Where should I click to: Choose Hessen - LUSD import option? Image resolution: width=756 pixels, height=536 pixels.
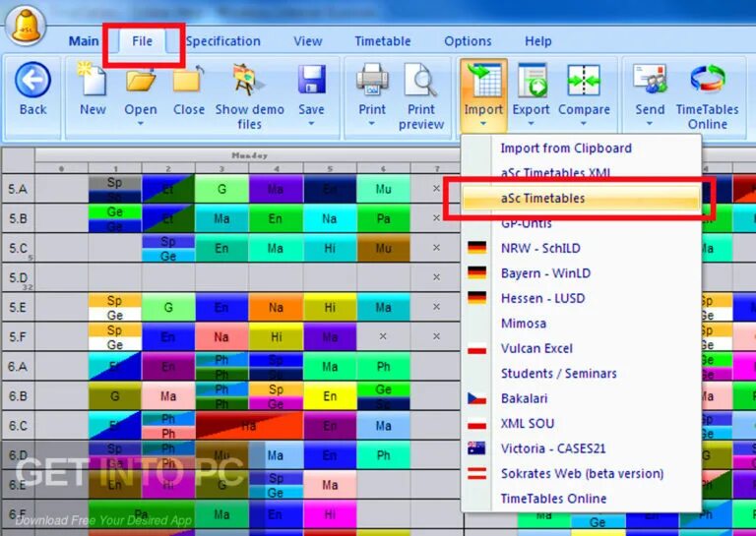coord(581,299)
